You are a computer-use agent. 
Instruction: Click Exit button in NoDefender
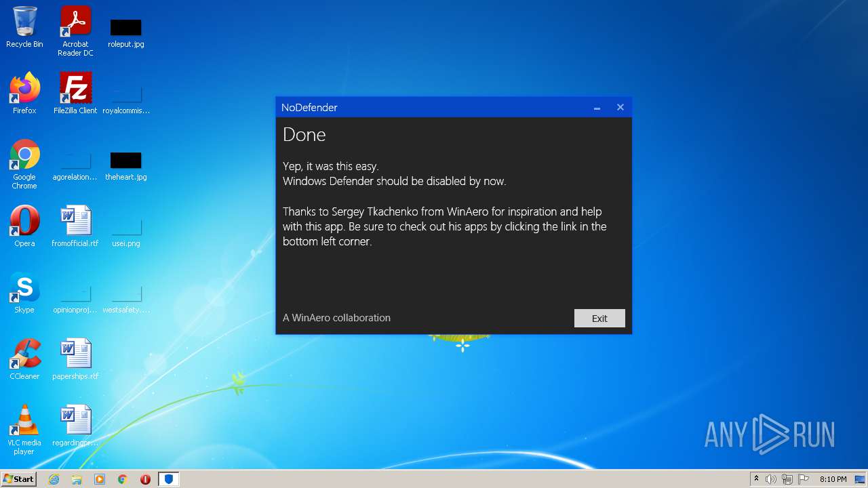(x=599, y=319)
